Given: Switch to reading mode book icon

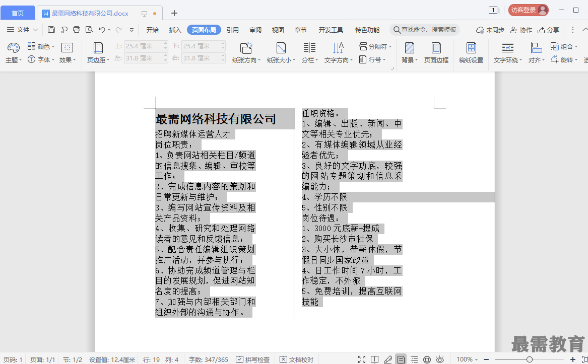Looking at the screenshot, I should point(375,359).
